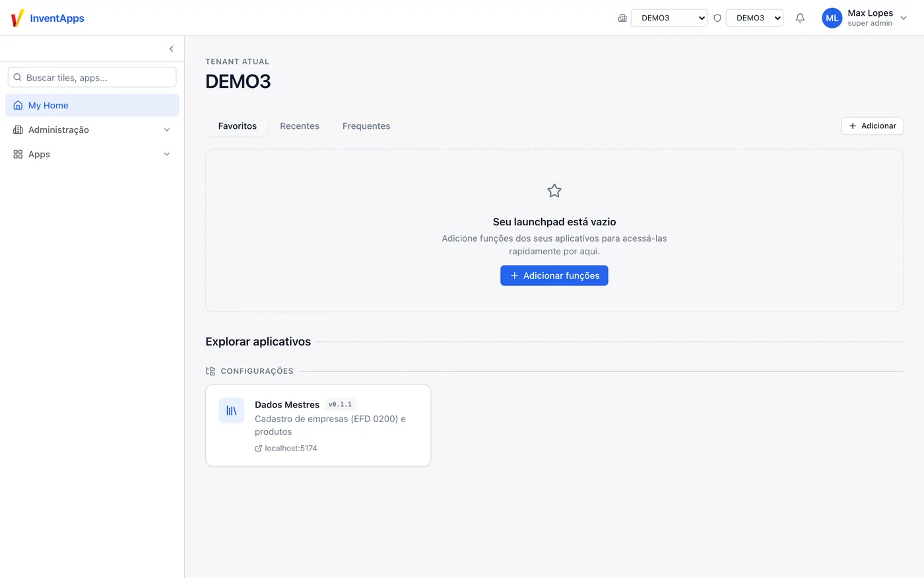Click the InventApps logo icon

point(18,18)
